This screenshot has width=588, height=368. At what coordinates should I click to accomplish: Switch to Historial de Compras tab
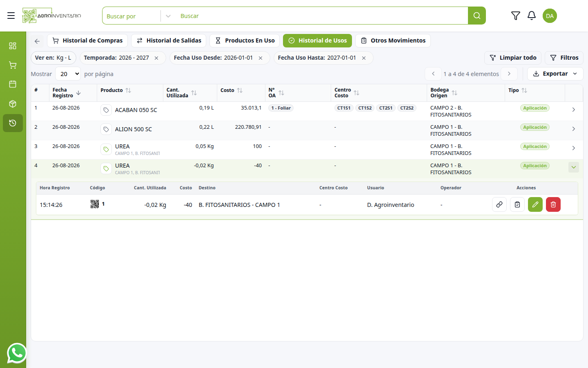click(87, 40)
